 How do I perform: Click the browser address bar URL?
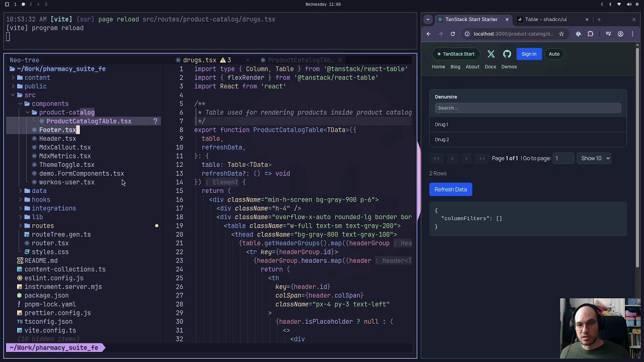pyautogui.click(x=513, y=34)
